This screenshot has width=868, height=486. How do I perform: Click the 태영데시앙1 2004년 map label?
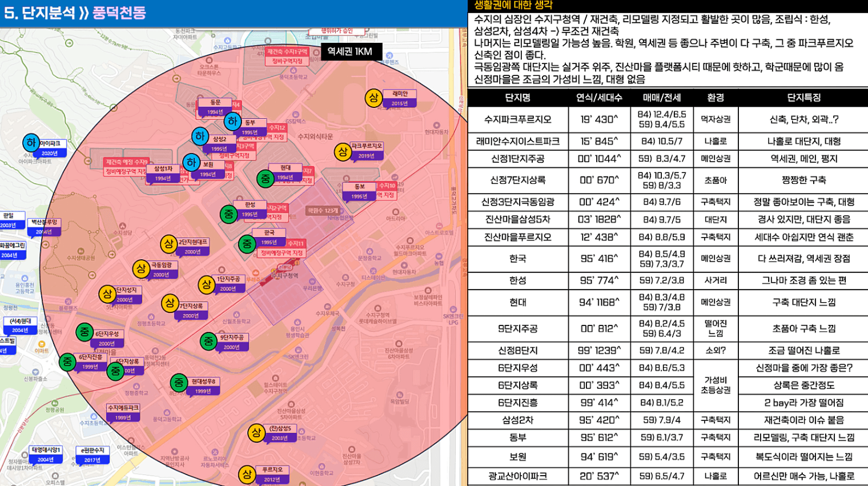click(46, 455)
